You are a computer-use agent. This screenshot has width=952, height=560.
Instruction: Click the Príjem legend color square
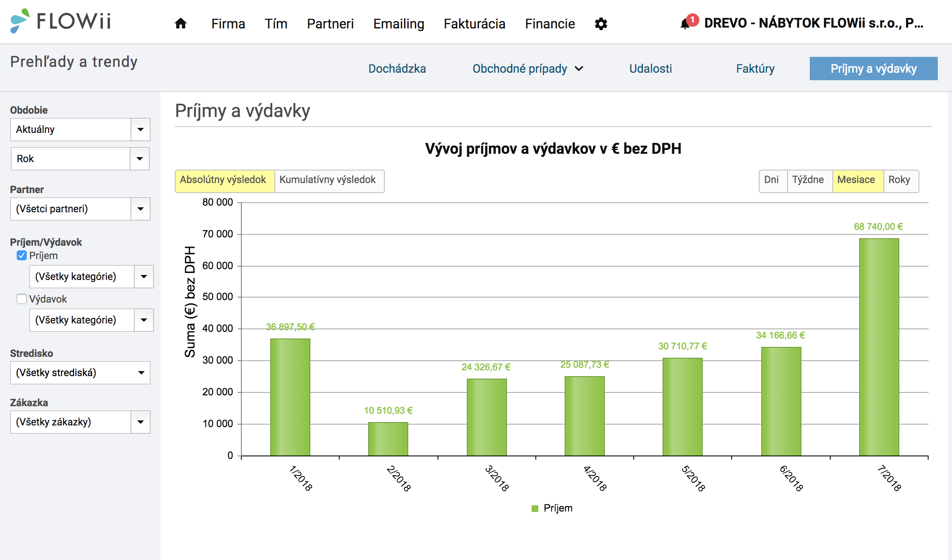coord(535,508)
